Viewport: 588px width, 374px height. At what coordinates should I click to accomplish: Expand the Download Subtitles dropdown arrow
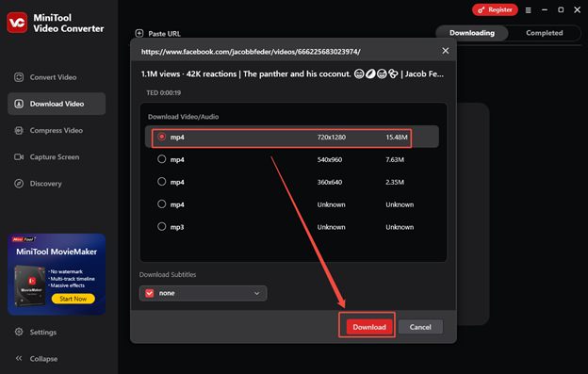tap(257, 293)
